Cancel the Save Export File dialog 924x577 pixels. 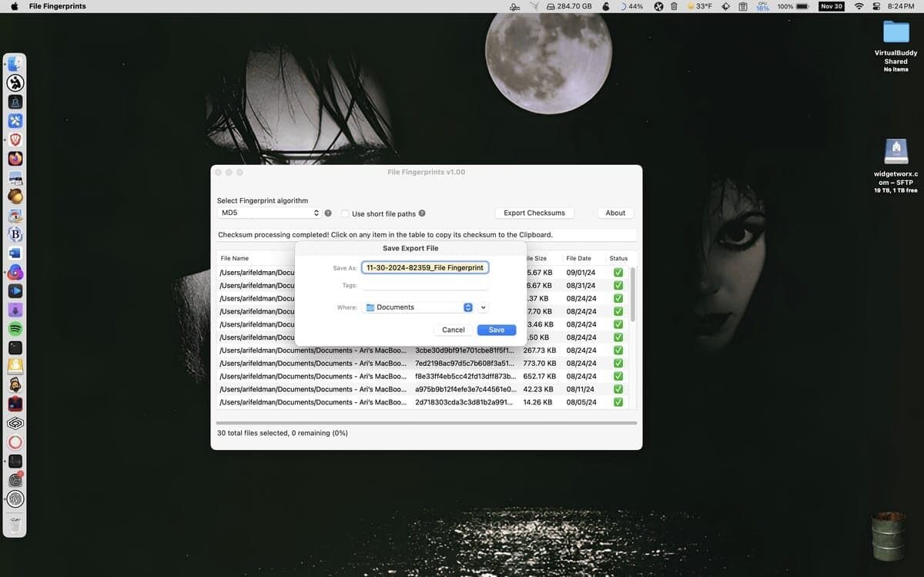click(x=454, y=330)
